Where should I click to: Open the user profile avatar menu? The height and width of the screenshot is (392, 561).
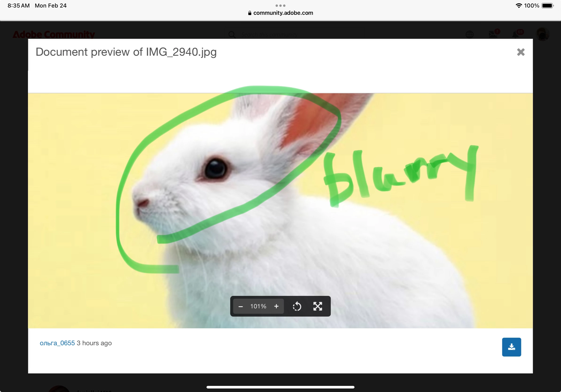tap(542, 34)
